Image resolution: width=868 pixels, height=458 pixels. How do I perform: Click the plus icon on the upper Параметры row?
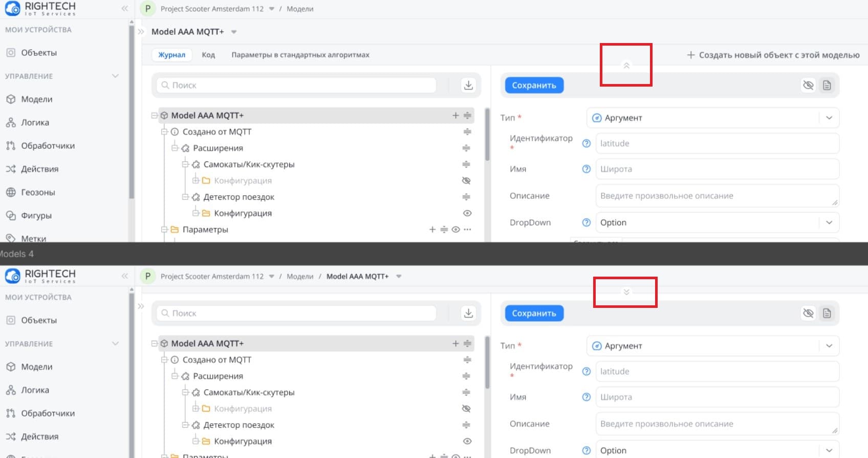click(x=432, y=230)
